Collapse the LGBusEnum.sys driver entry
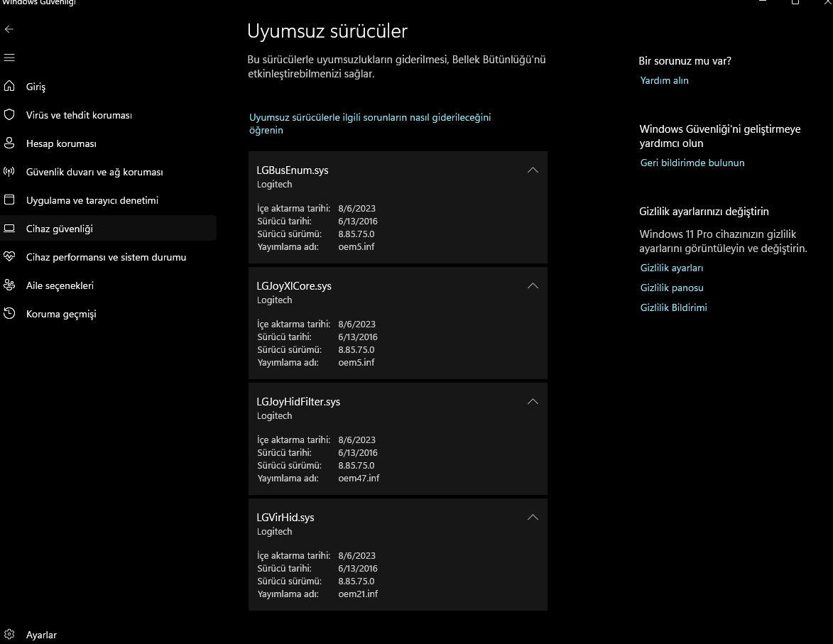833x644 pixels. pos(533,170)
